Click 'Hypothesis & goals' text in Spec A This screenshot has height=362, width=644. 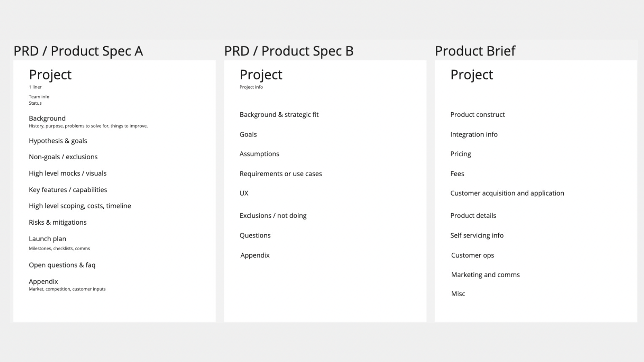tap(58, 141)
